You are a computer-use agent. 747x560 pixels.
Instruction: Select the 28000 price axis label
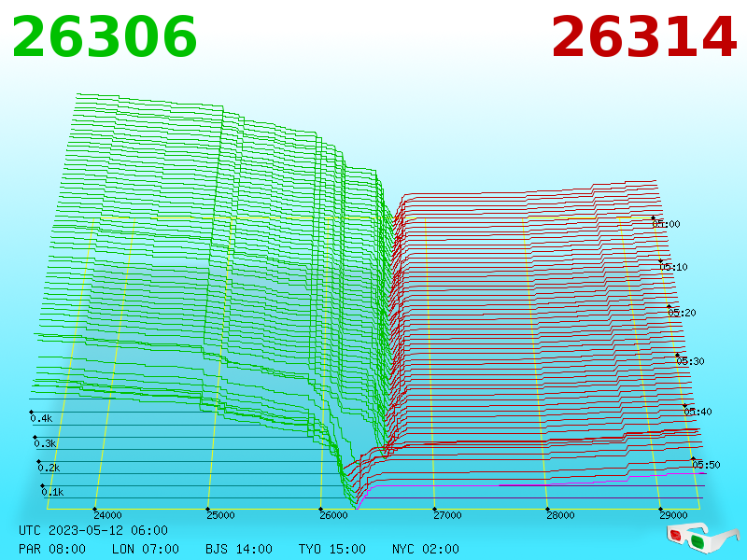pyautogui.click(x=560, y=515)
